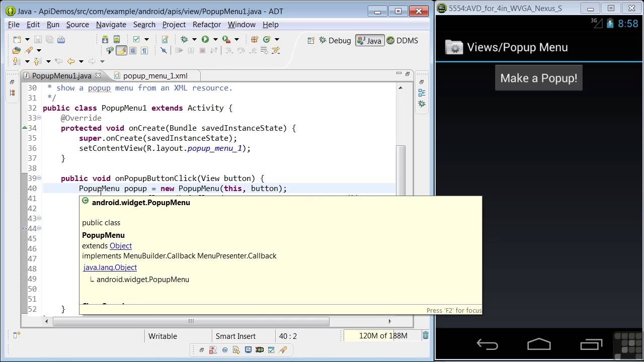The image size is (644, 362).
Task: Open the Source menu
Action: coord(77,24)
